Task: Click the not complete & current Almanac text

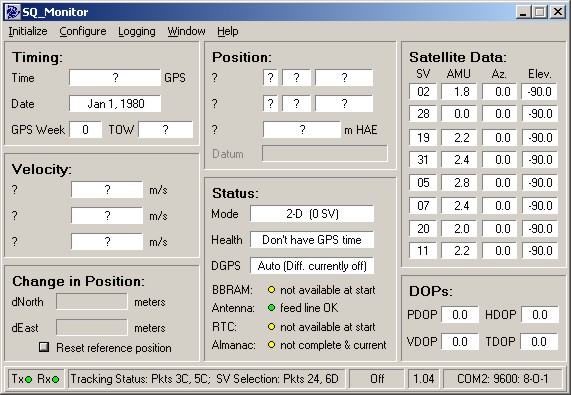Action: pyautogui.click(x=333, y=345)
